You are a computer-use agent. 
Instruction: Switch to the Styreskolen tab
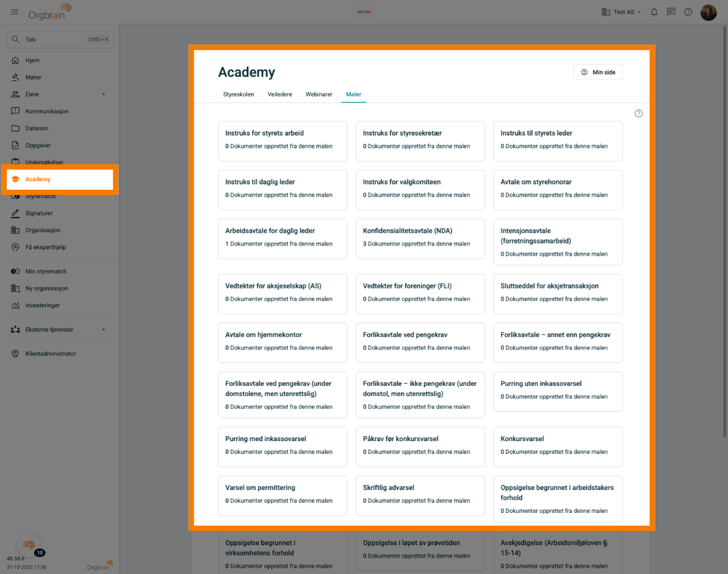pos(238,95)
